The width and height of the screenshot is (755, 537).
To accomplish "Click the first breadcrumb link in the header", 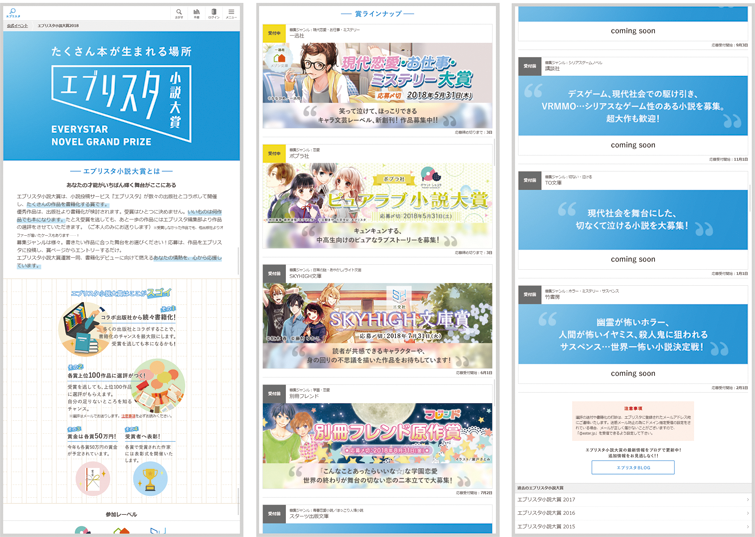I will pos(19,25).
